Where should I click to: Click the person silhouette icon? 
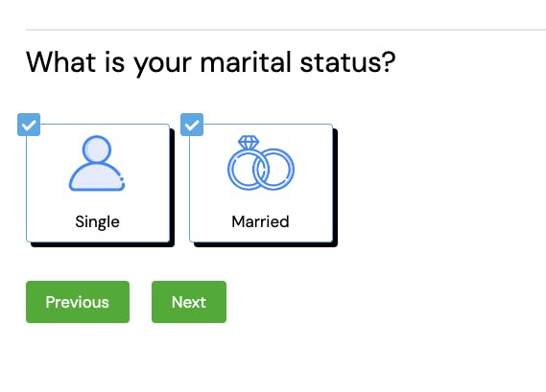tap(97, 163)
